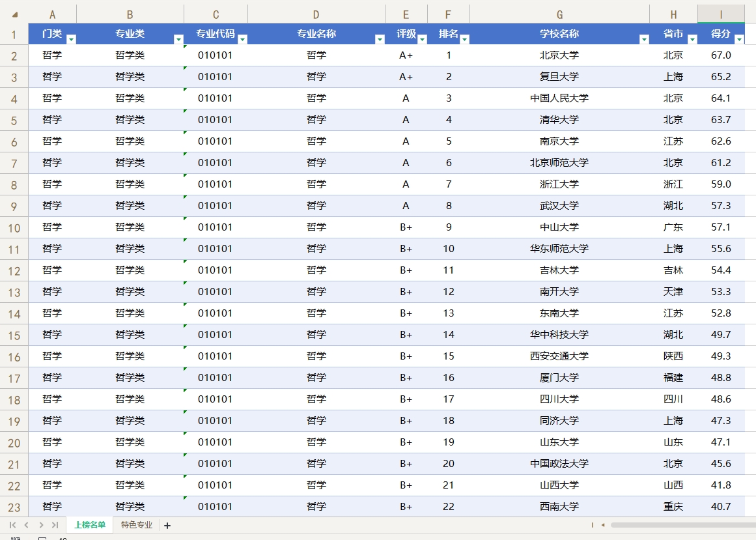Switch to the 特色专业 sheet tab

[x=135, y=523]
